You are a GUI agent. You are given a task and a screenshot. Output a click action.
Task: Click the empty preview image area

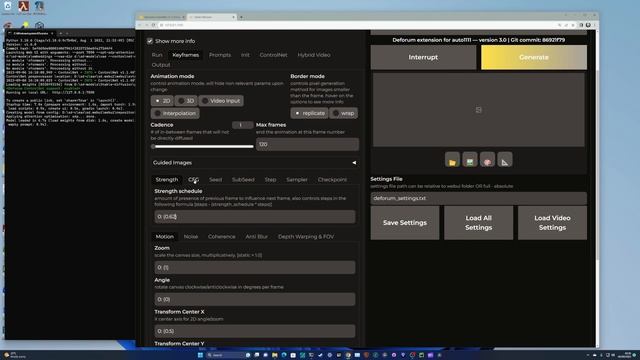[x=478, y=110]
